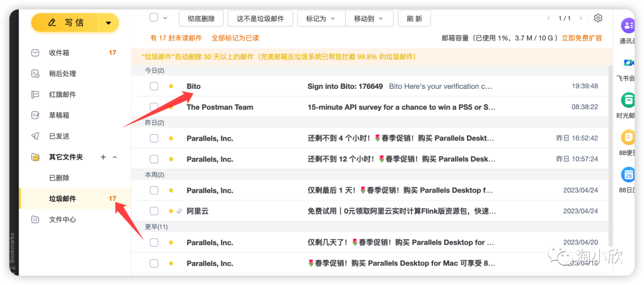
Task: Check the 仅剩几天了 email checkbox
Action: [154, 242]
